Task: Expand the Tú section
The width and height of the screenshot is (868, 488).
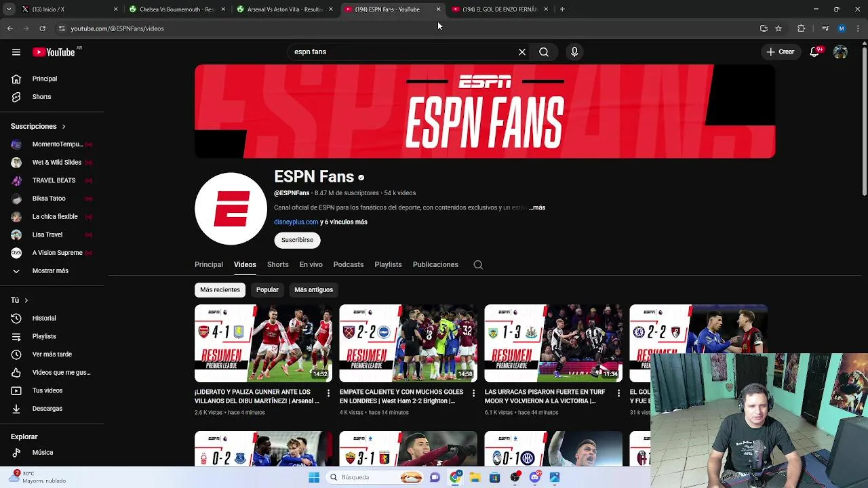Action: [20, 300]
